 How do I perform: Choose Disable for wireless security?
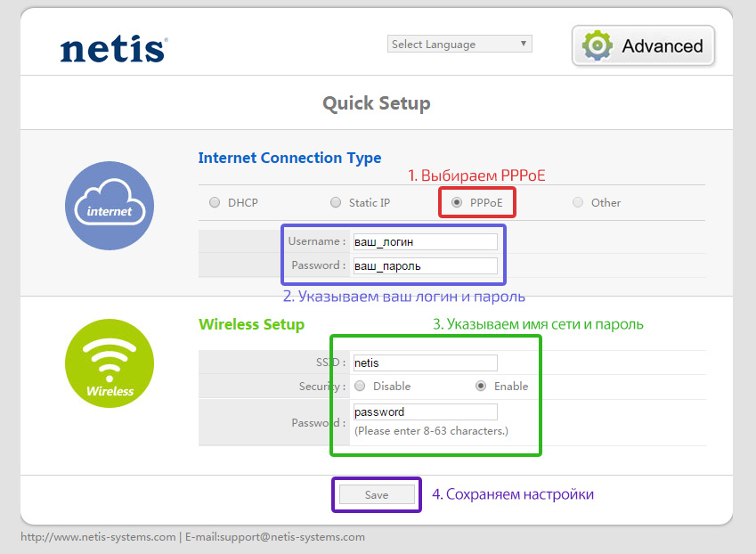[360, 387]
